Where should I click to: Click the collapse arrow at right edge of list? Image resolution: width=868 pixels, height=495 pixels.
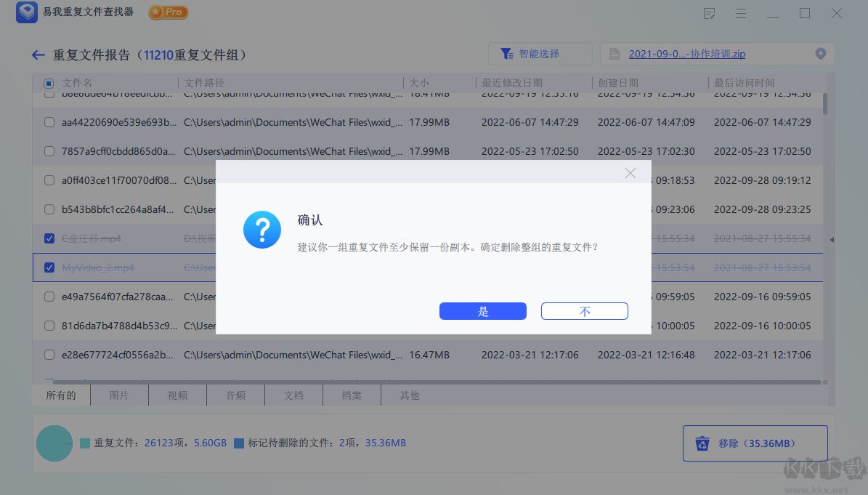(x=832, y=240)
